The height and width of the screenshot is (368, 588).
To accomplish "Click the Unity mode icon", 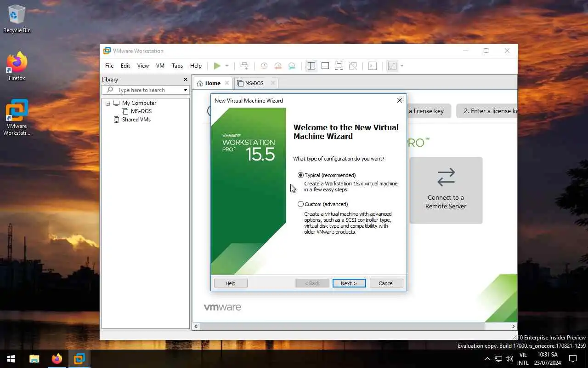I will pos(353,66).
